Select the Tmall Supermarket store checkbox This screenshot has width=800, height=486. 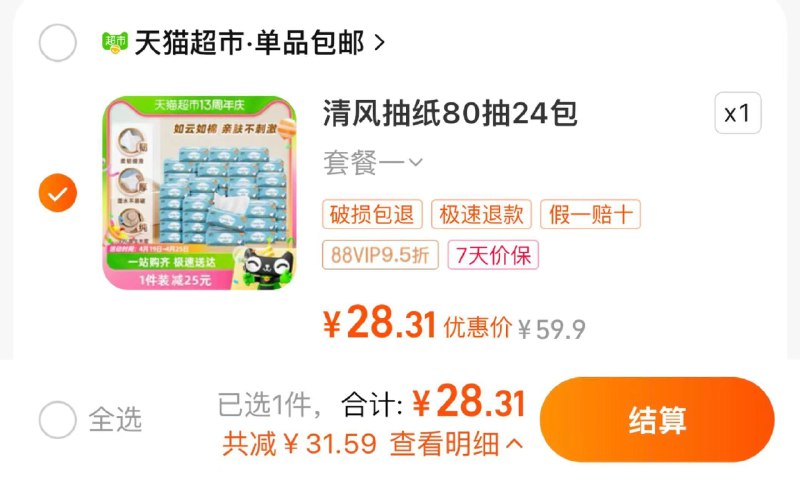tap(58, 43)
